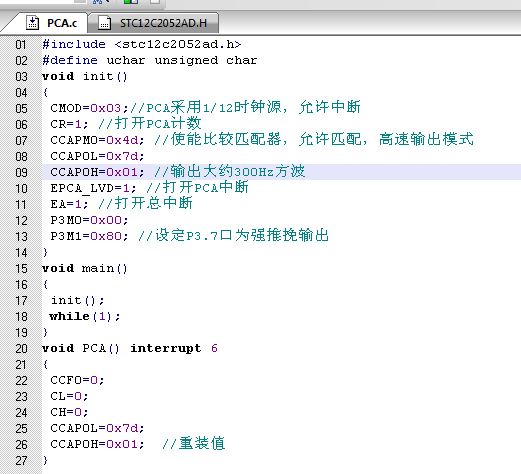521x474 pixels.
Task: Place cursor on void main() line
Action: point(85,268)
